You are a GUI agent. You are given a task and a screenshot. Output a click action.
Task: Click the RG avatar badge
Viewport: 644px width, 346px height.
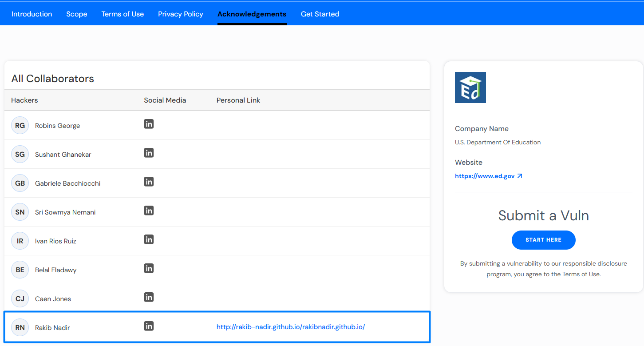coord(20,125)
